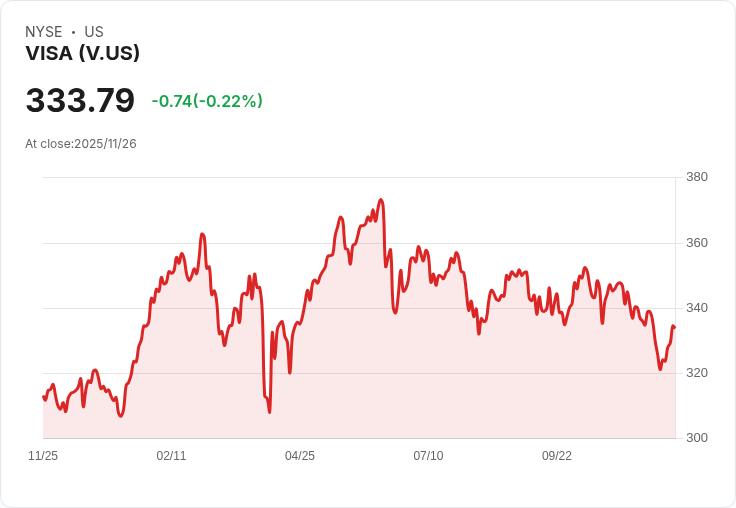Click the 11/25 x-axis date label
Viewport: 736px width, 508px height.
click(43, 456)
